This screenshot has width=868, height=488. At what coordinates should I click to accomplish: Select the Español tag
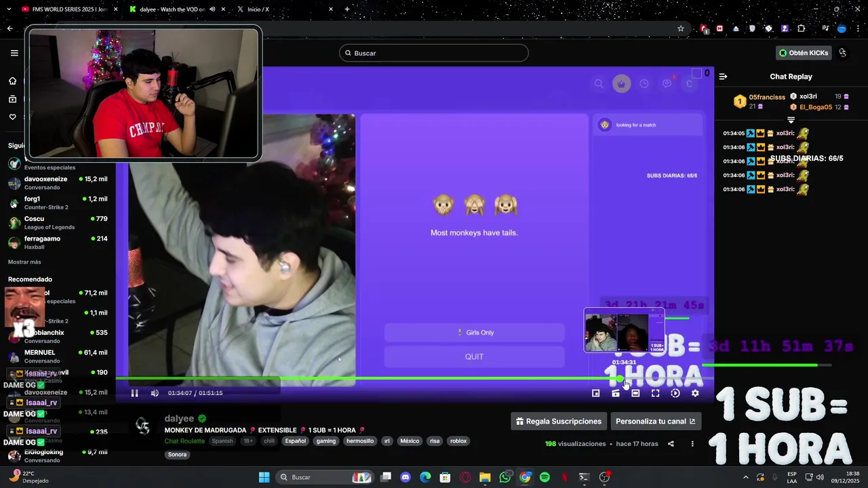coord(295,441)
